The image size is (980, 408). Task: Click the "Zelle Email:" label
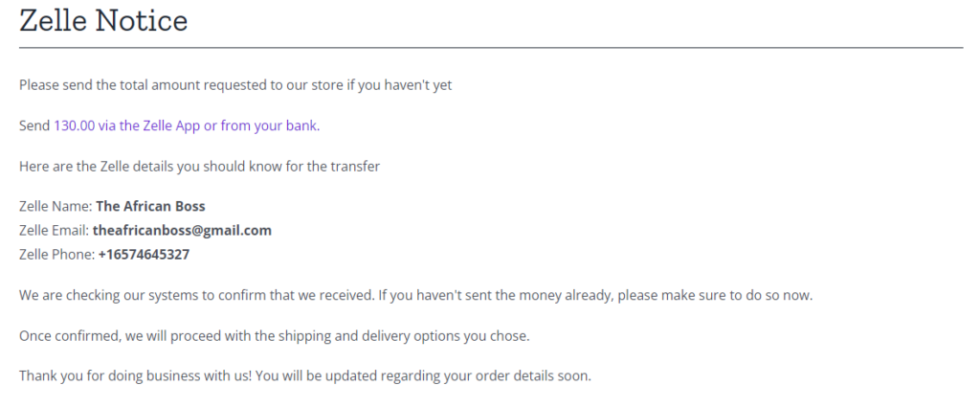(x=54, y=230)
